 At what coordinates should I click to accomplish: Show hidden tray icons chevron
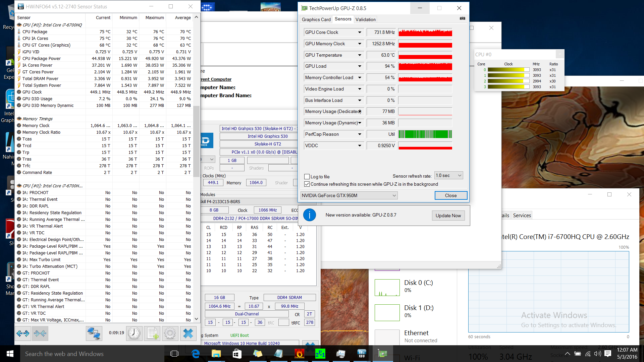click(x=568, y=354)
